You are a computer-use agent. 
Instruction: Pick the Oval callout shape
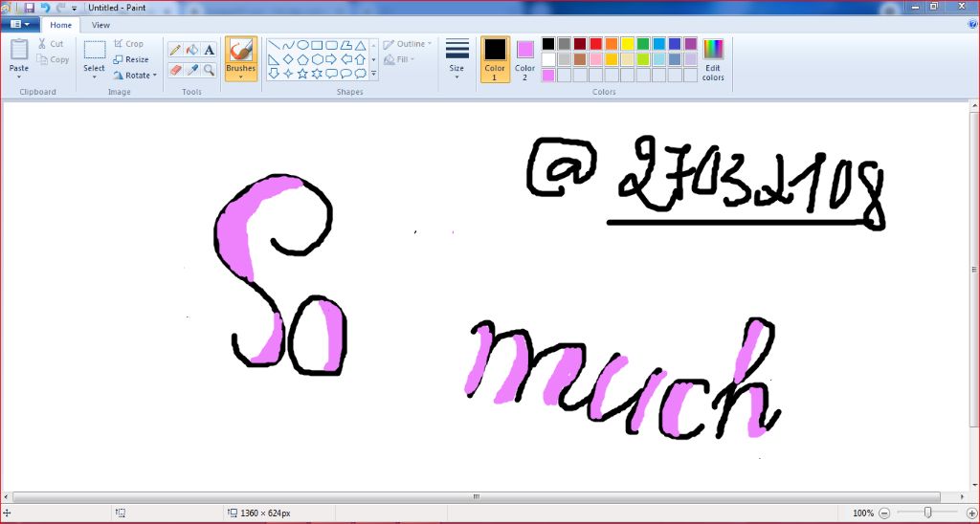pyautogui.click(x=345, y=74)
